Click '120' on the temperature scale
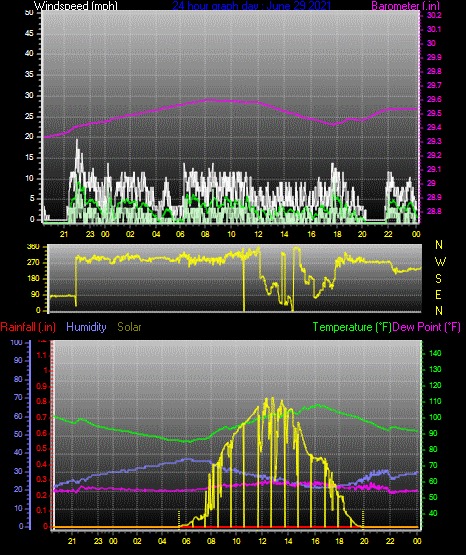This screenshot has height=555, width=466. coord(435,385)
